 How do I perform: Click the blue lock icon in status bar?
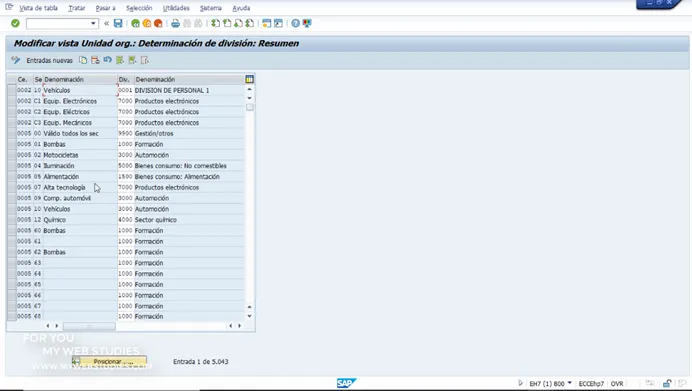point(667,383)
